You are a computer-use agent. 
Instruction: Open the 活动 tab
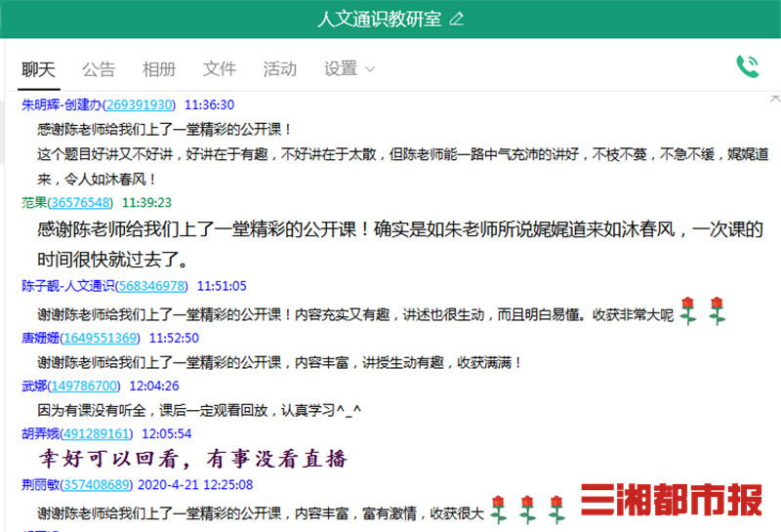pos(280,69)
